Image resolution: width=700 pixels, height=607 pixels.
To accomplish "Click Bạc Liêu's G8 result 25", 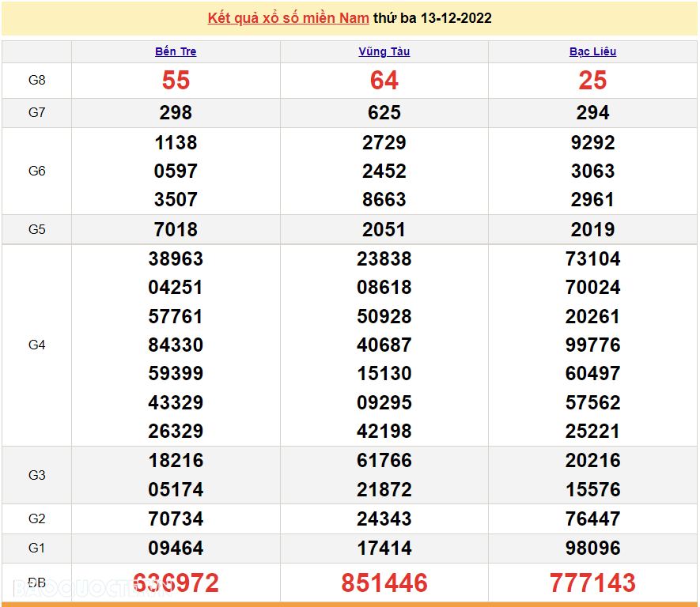I will (x=592, y=80).
